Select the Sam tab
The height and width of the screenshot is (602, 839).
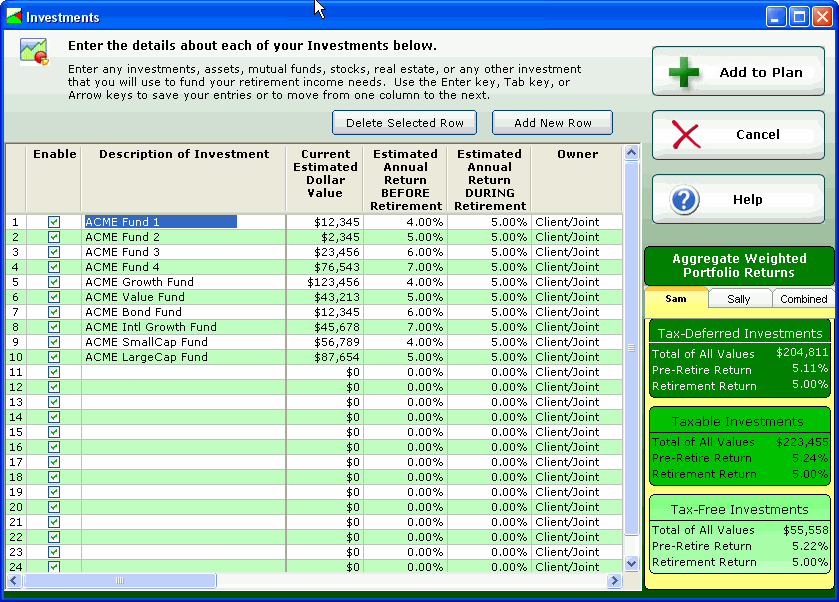click(676, 299)
